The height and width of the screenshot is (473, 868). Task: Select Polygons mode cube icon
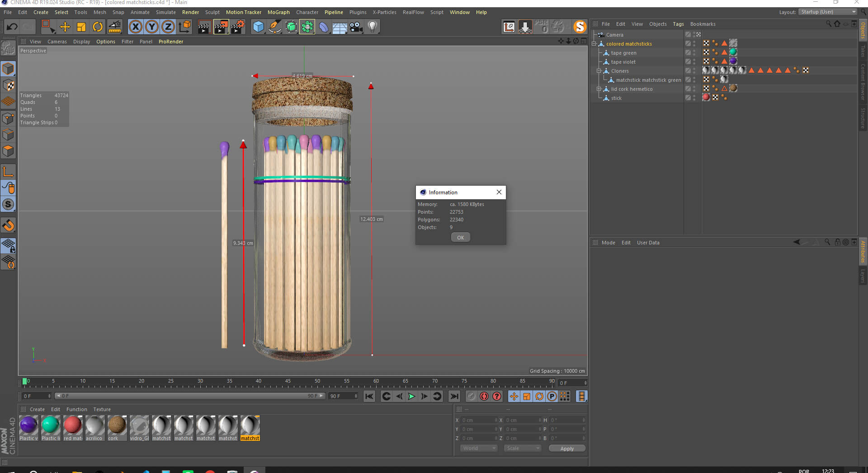point(8,151)
